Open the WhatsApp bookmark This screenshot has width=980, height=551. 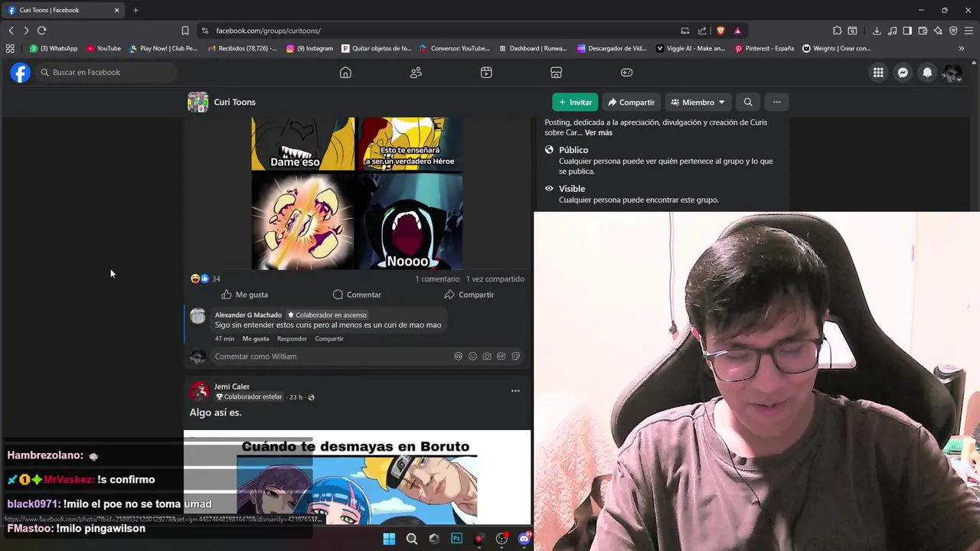53,48
